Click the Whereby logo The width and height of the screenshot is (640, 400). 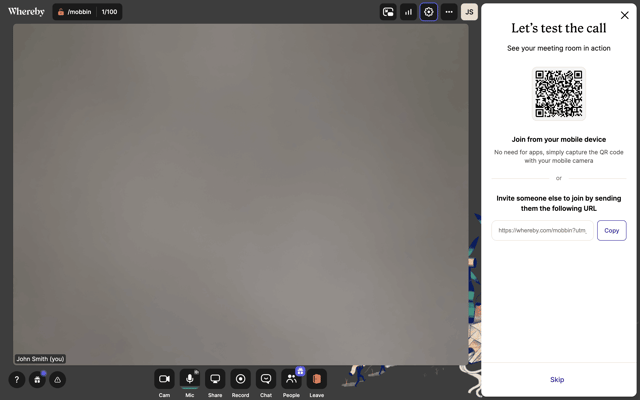tap(26, 11)
